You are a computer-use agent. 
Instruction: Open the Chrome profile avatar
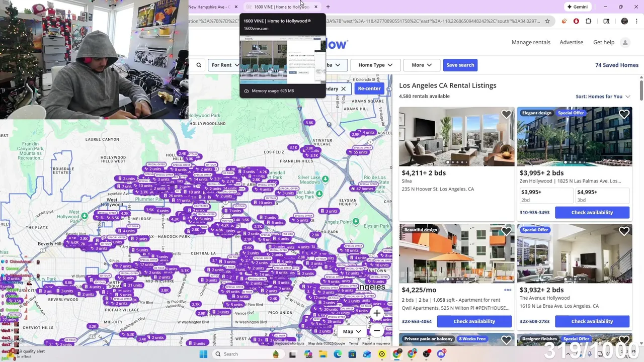pyautogui.click(x=624, y=21)
